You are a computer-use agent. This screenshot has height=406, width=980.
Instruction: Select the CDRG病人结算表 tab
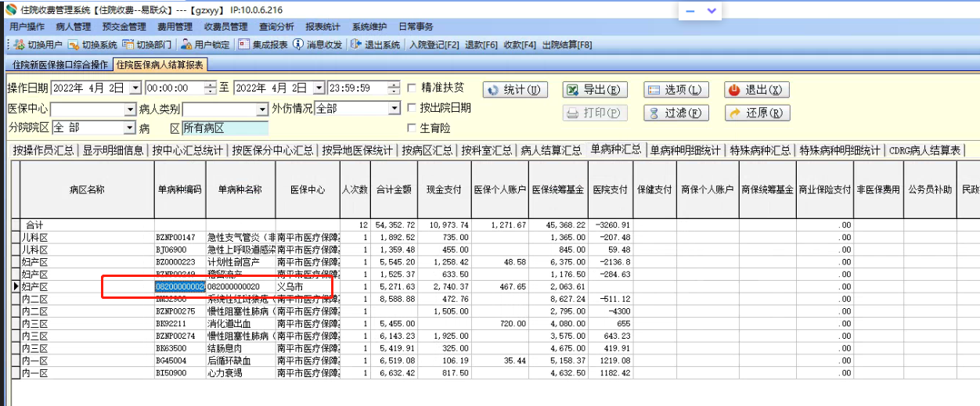(x=925, y=151)
